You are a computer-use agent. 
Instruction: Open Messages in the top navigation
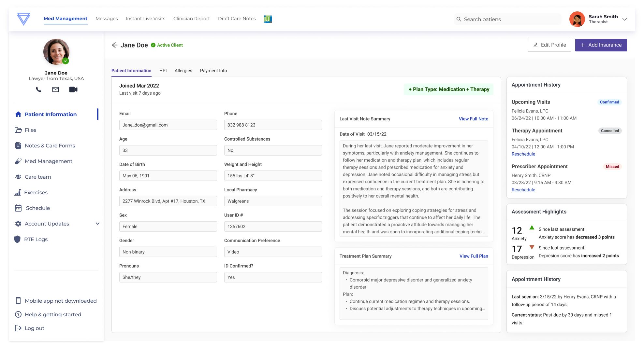click(107, 19)
